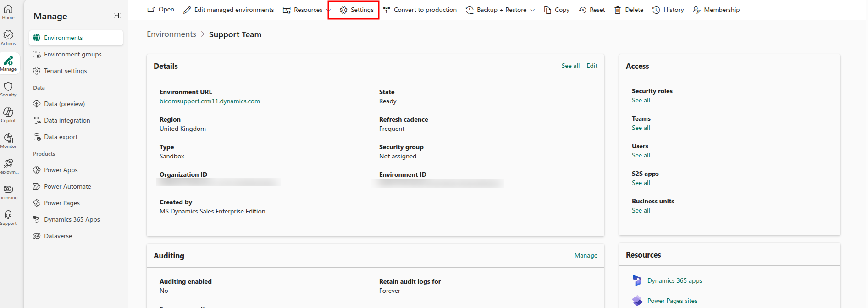Click Copy environment
868x308 pixels.
point(557,10)
